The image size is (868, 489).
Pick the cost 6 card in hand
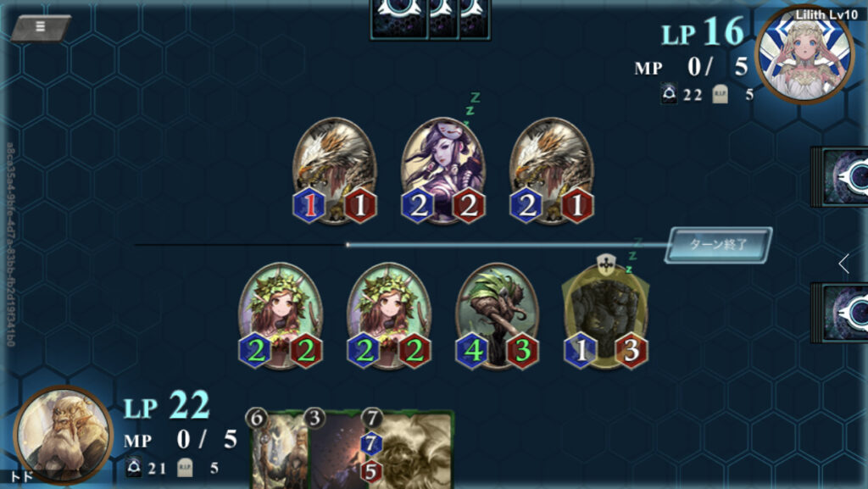[275, 448]
